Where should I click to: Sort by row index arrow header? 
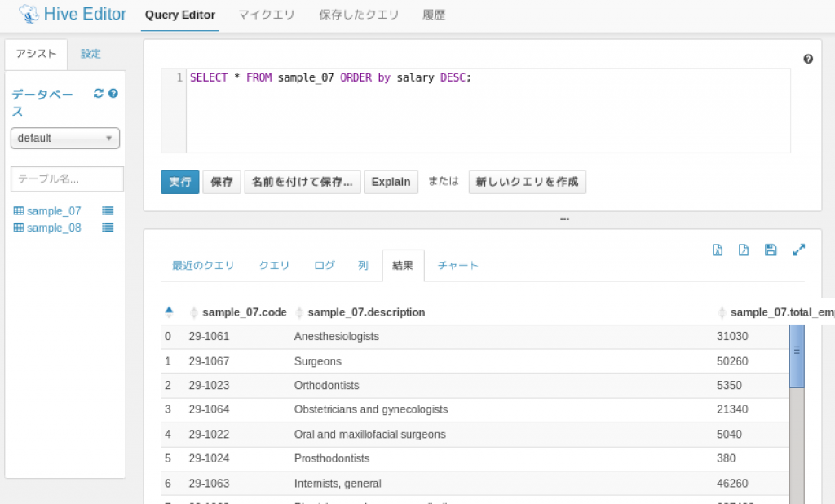click(x=169, y=312)
